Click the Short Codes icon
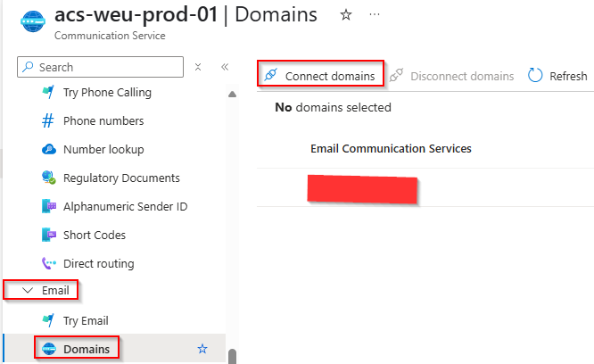Viewport: 594px width, 364px height. coord(48,236)
